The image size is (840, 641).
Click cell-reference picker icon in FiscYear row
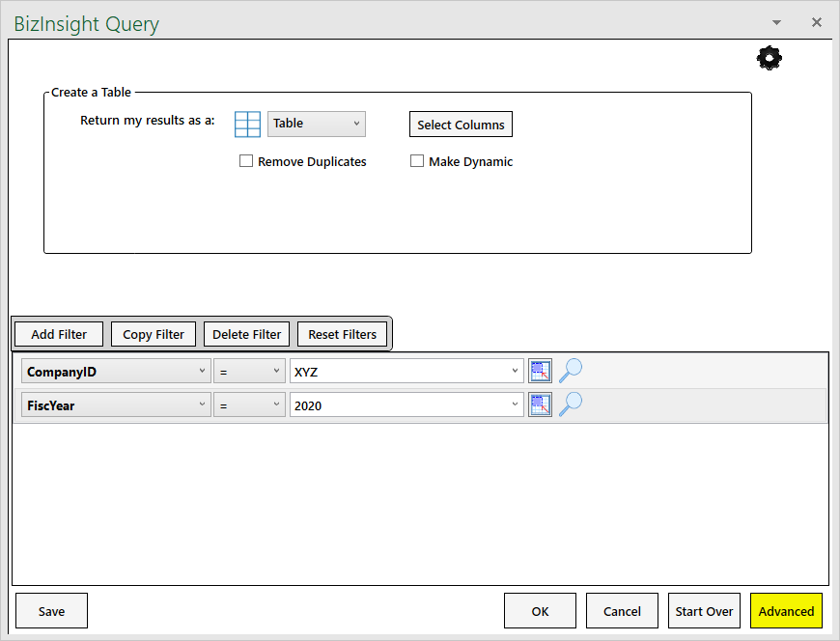(x=540, y=404)
